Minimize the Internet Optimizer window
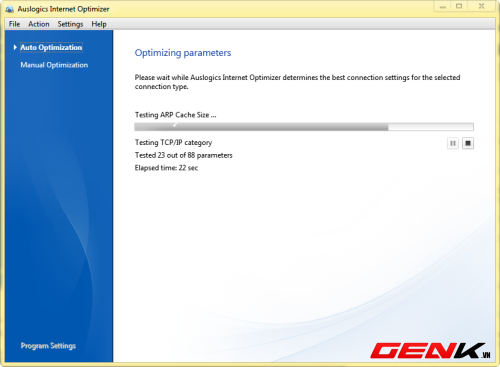Viewport: 500px width, 367px height. (443, 6)
